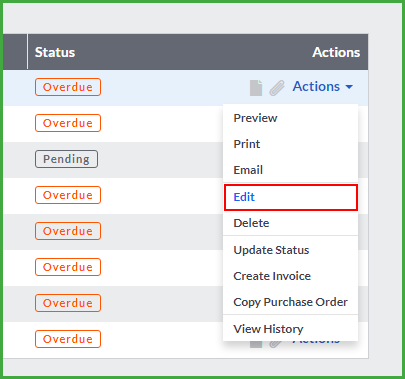
Task: Click the Overdue badge in the last row
Action: (x=68, y=339)
